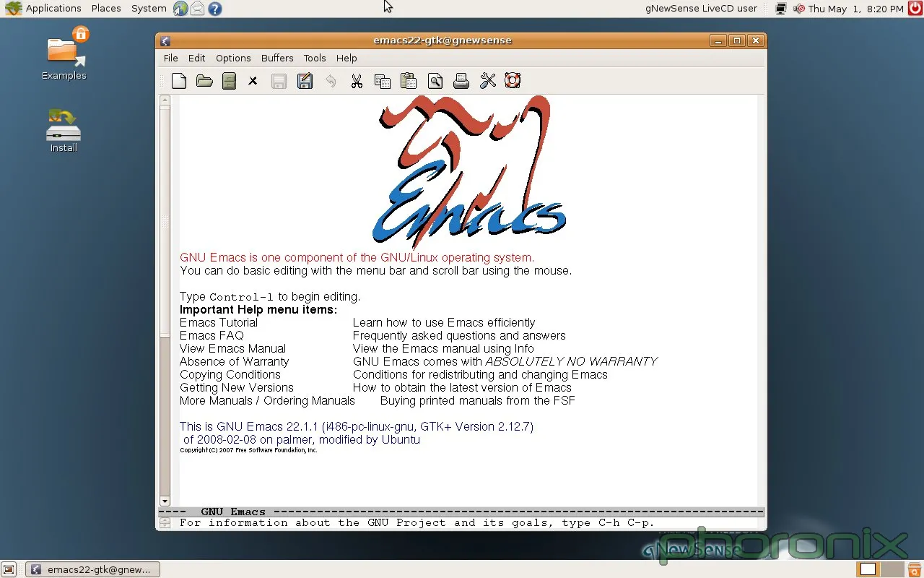Click the blue help question-mark panel icon

pos(214,9)
